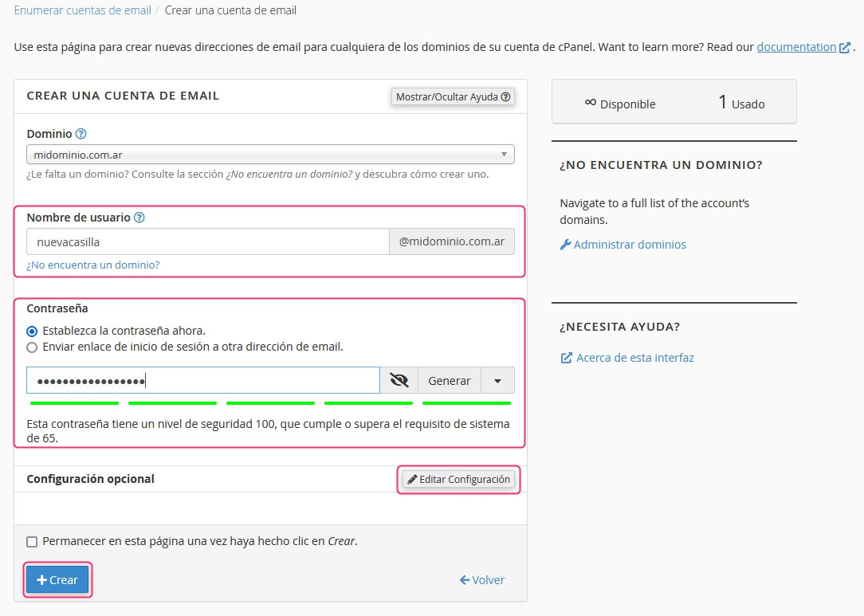Select 'Enviar enlace de inicio de sesión' option
Screen dimensions: 864x616
(32, 347)
